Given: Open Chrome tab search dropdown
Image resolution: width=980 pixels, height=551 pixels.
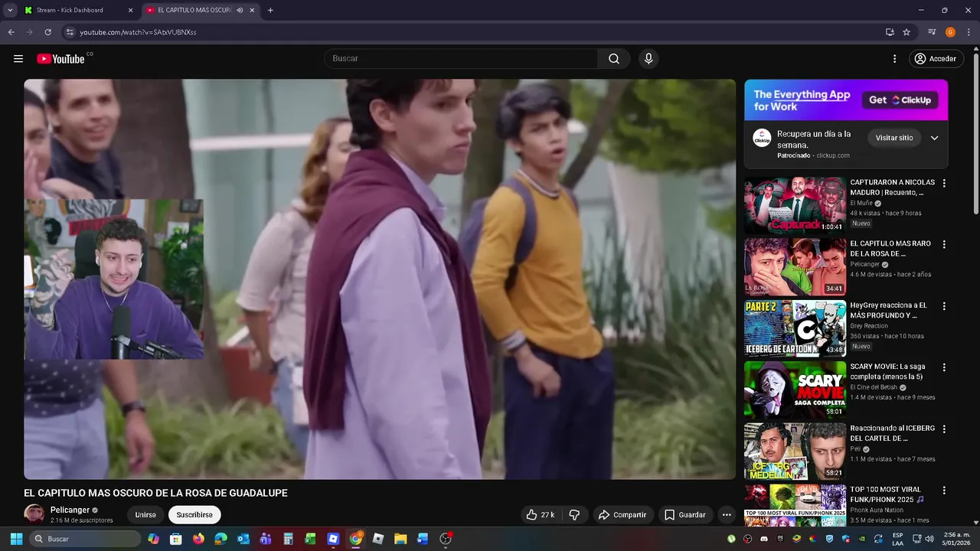Looking at the screenshot, I should [x=10, y=10].
